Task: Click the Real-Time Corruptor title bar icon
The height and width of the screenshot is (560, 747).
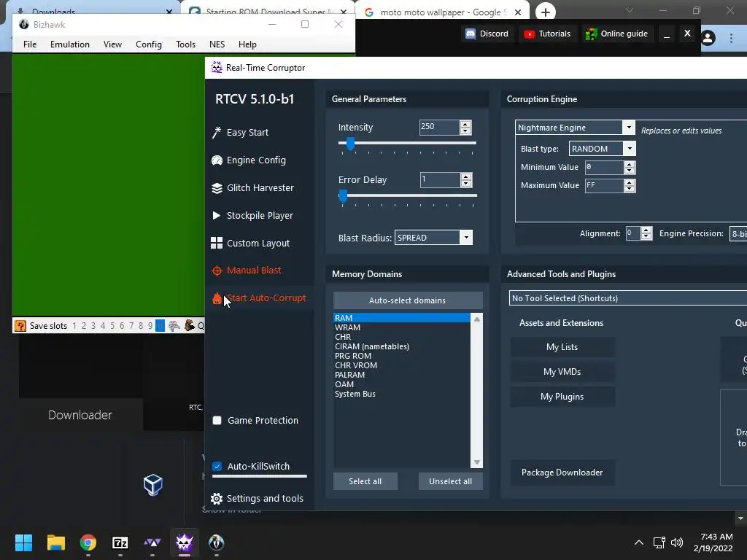Action: (217, 68)
